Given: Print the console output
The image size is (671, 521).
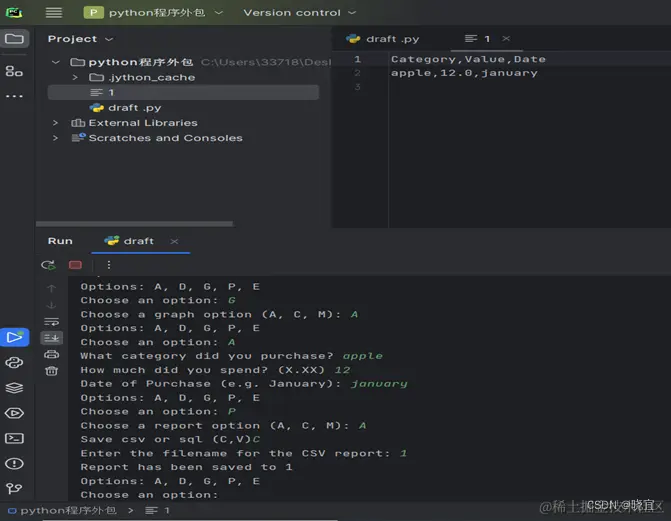Looking at the screenshot, I should coord(51,354).
